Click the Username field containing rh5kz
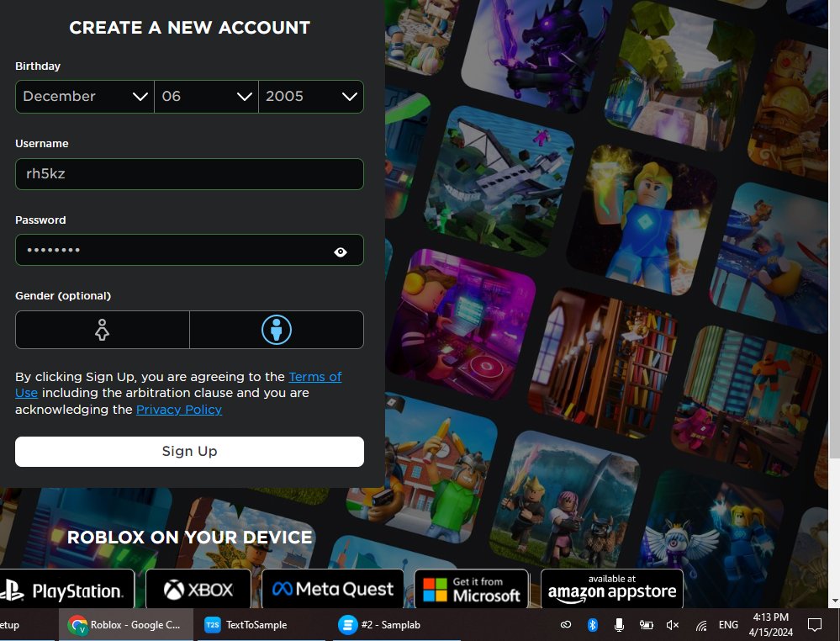 pos(190,173)
